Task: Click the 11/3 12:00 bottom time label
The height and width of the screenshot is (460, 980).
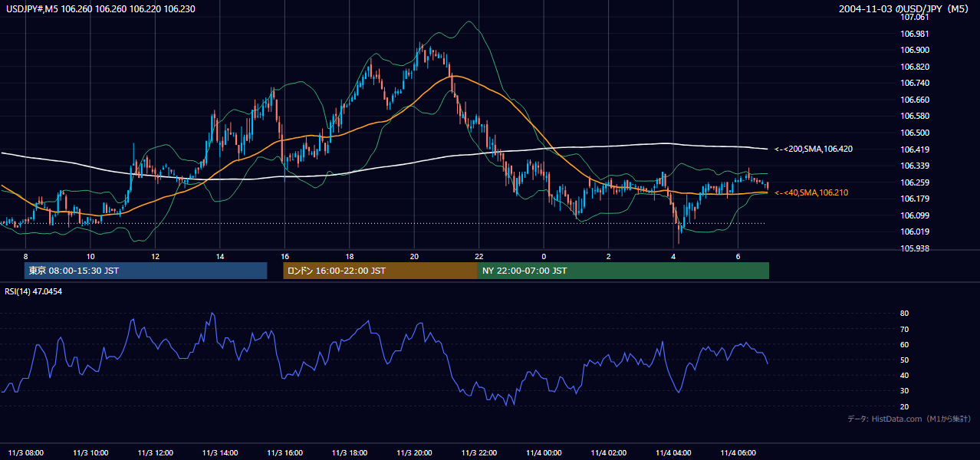Action: point(156,452)
